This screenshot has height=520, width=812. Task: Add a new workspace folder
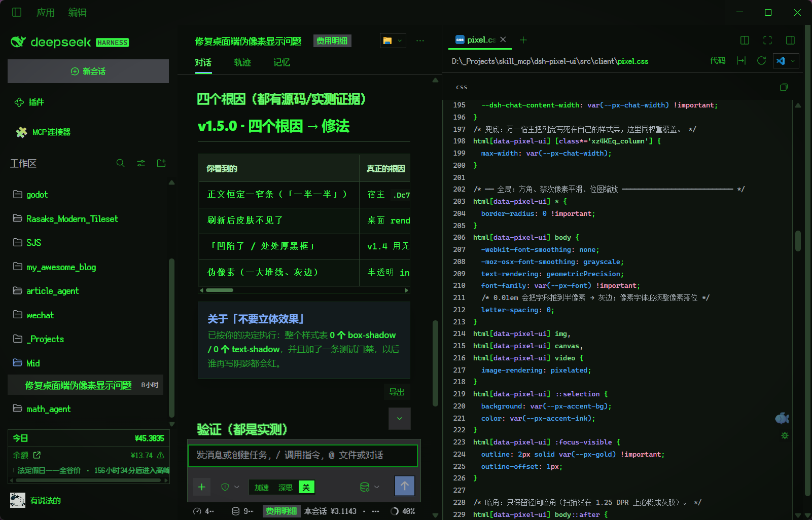(161, 163)
